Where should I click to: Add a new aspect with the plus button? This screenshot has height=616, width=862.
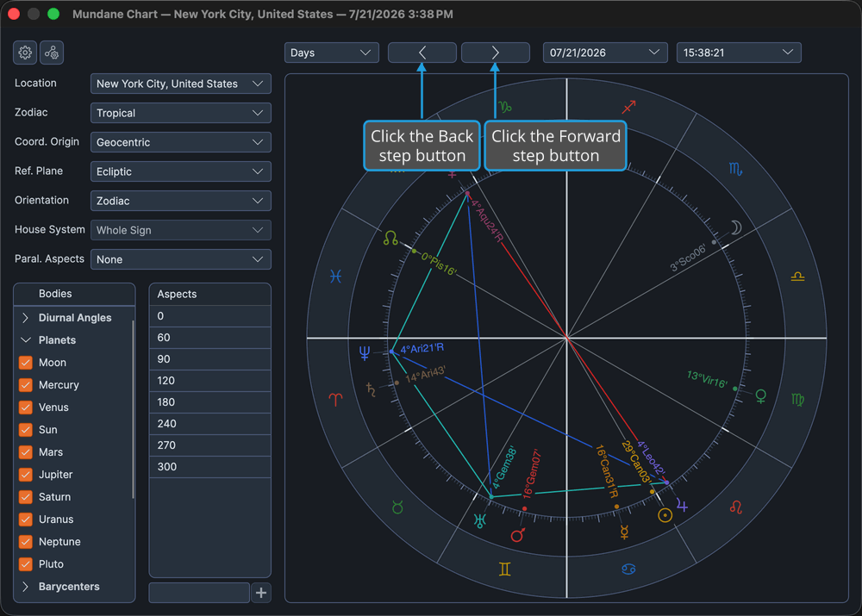[261, 593]
